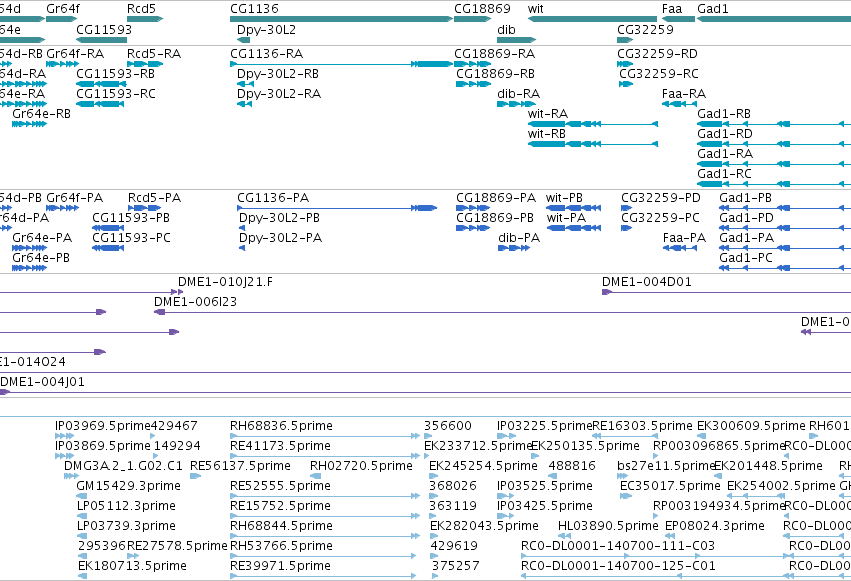Select protein Faa-PA

pyautogui.click(x=680, y=248)
